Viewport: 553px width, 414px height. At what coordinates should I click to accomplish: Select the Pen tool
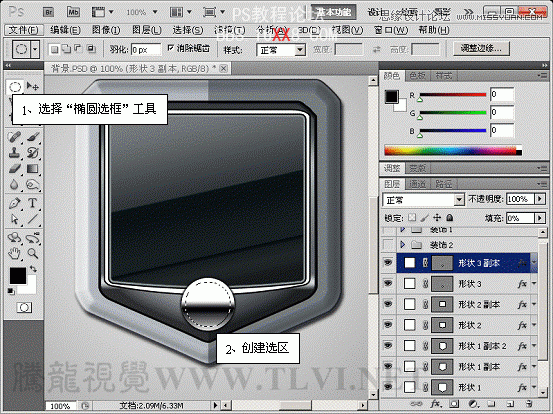[x=14, y=203]
